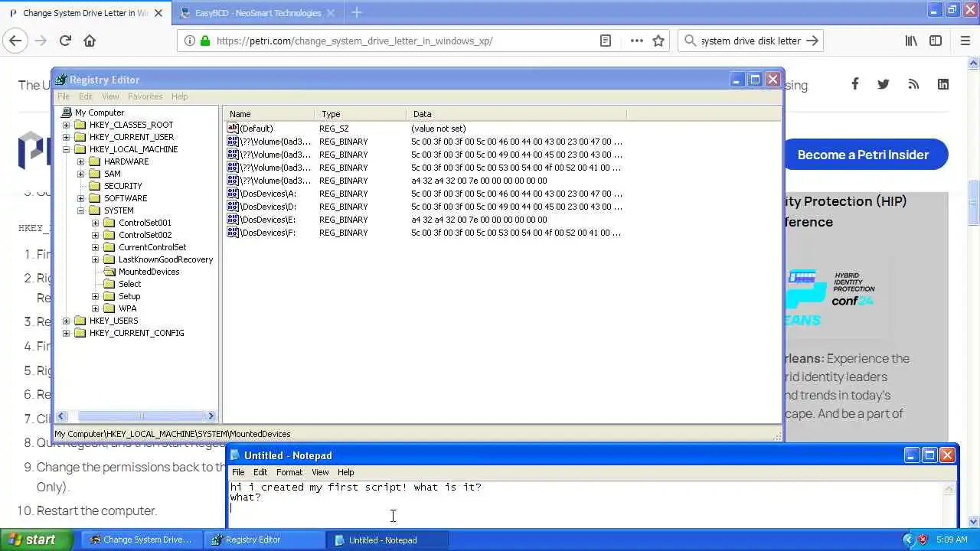Open Petri's LinkedIn icon
The width and height of the screenshot is (980, 551).
[x=943, y=84]
